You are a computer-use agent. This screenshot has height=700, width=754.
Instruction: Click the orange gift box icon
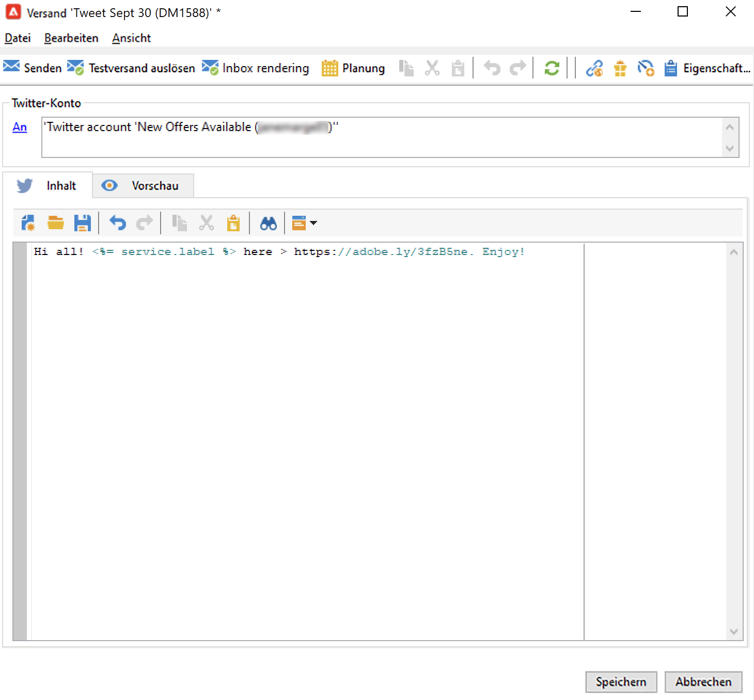pos(620,68)
